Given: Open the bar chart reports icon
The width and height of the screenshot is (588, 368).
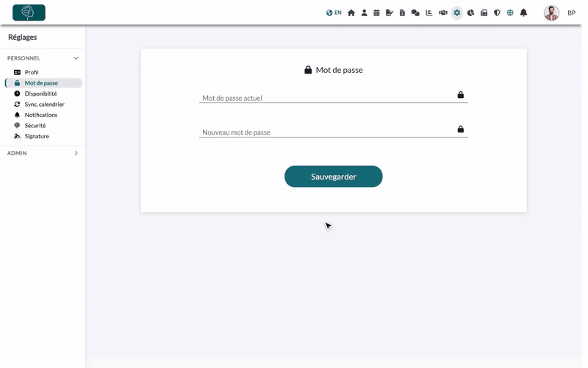Looking at the screenshot, I should [x=429, y=13].
